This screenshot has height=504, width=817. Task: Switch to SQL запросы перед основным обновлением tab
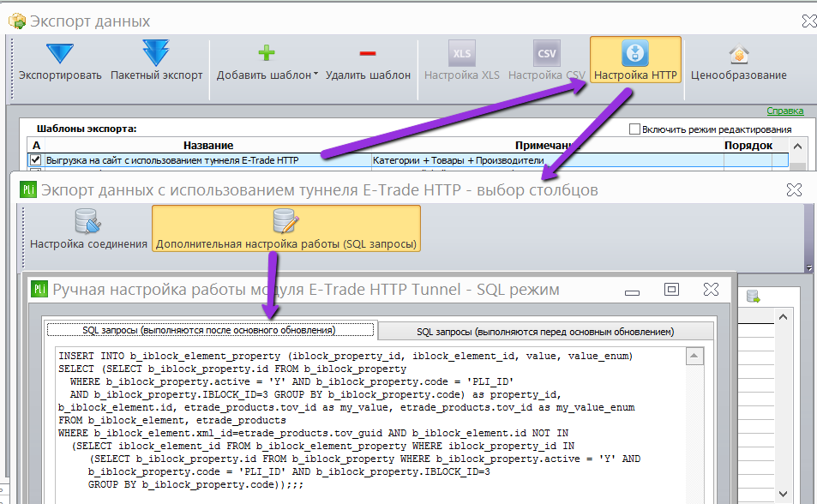[545, 332]
